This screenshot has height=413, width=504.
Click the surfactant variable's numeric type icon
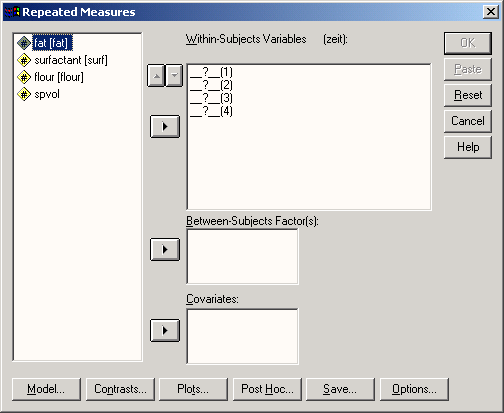[24, 60]
